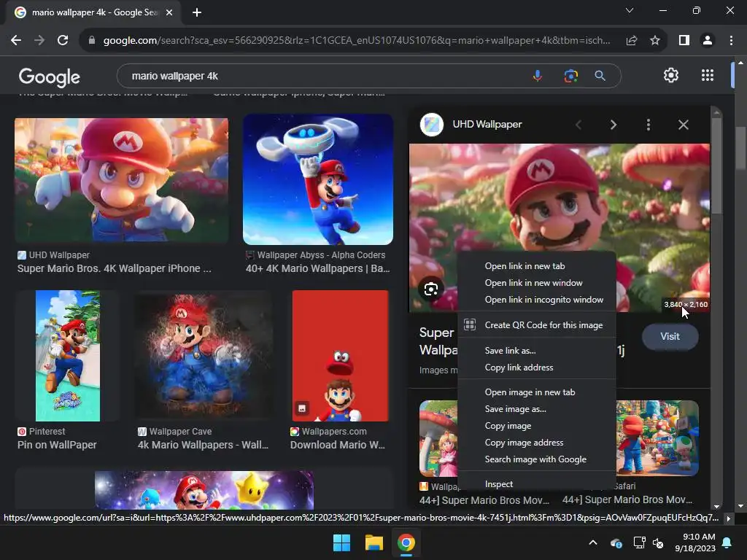Open the UHD Wallpaper source in preview header
The image size is (747, 560).
pyautogui.click(x=487, y=124)
